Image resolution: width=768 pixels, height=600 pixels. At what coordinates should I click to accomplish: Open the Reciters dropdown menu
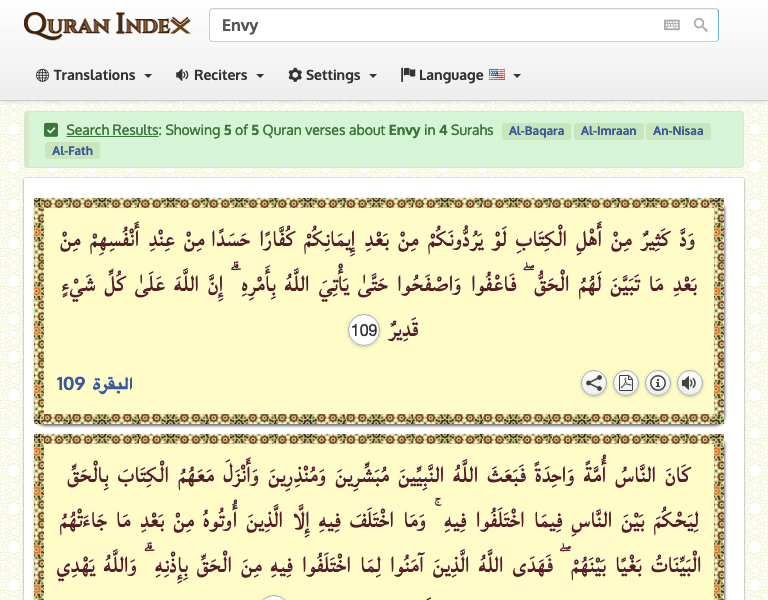219,75
